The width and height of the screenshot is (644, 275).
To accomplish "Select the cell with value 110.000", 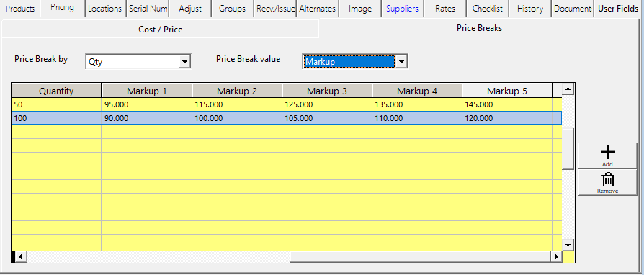I will pyautogui.click(x=417, y=118).
